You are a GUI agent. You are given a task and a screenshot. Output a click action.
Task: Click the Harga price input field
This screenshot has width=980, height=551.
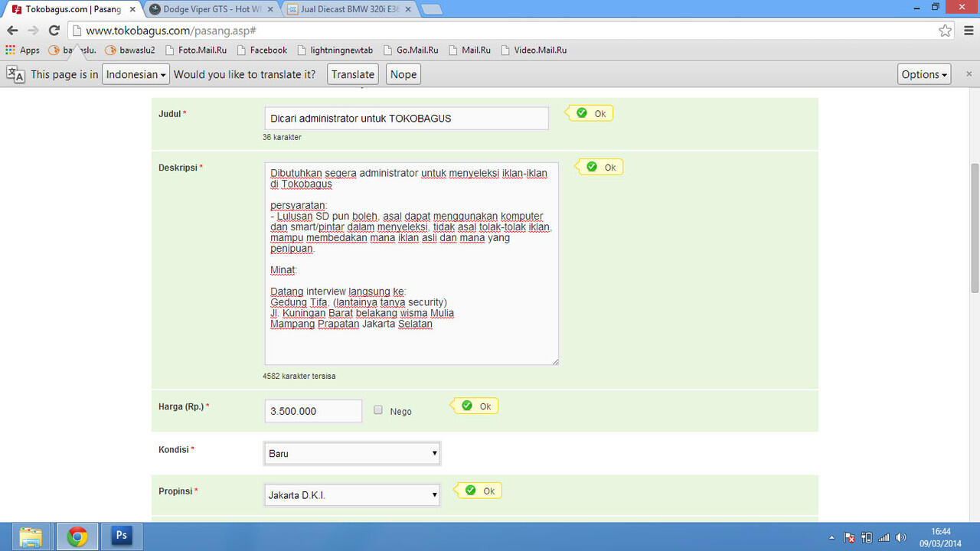coord(313,411)
